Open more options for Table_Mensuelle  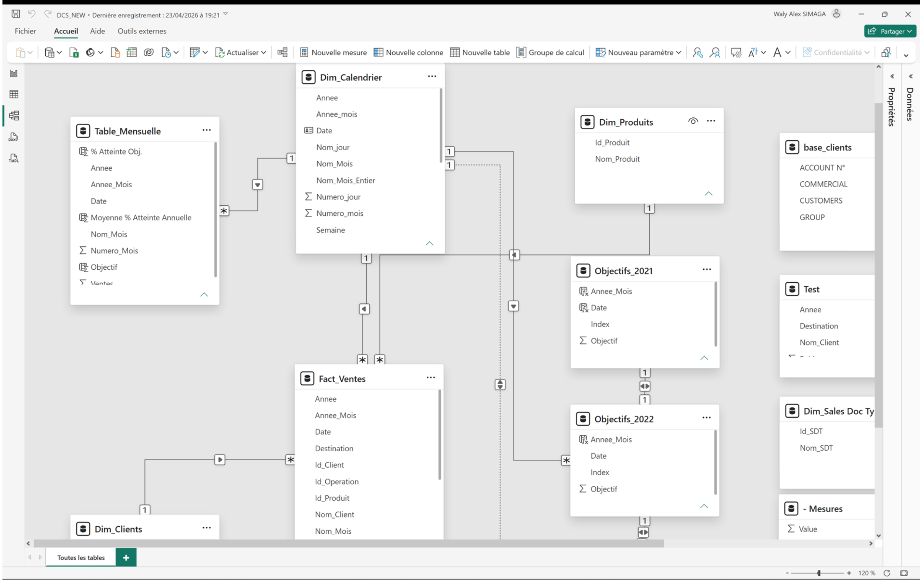(206, 130)
